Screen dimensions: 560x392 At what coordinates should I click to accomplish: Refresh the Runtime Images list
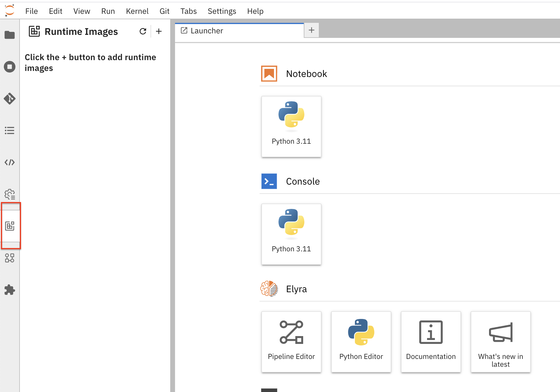tap(143, 31)
